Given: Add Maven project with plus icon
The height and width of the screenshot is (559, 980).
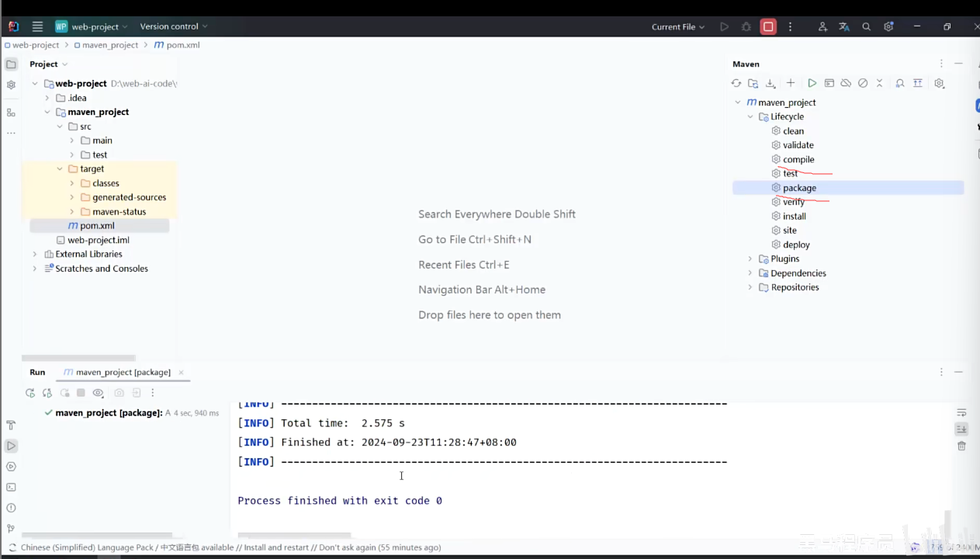Looking at the screenshot, I should coord(791,83).
